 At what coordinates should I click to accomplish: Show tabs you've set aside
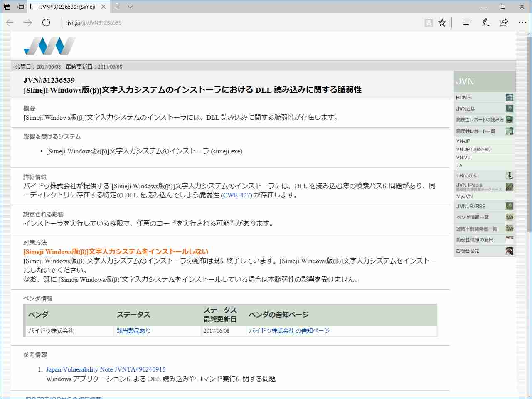[7, 7]
